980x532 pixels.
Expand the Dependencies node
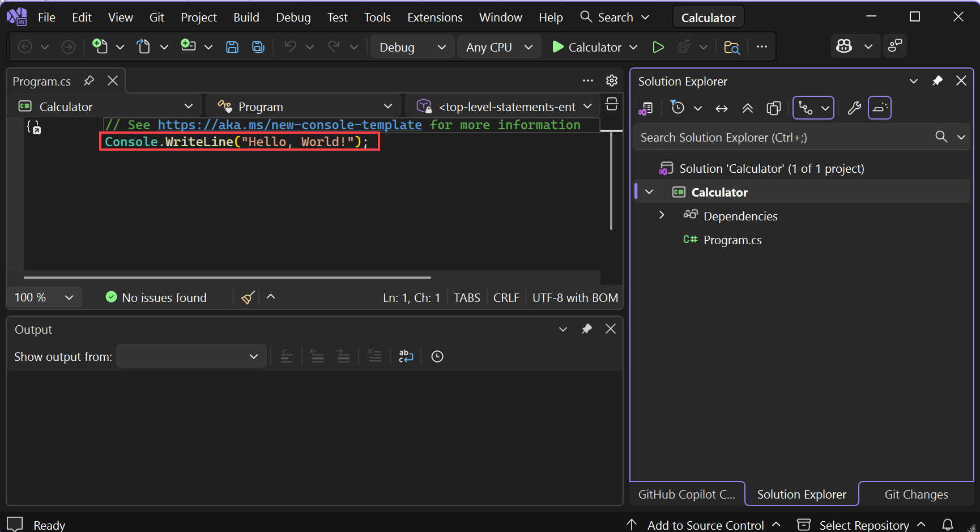[x=662, y=215]
